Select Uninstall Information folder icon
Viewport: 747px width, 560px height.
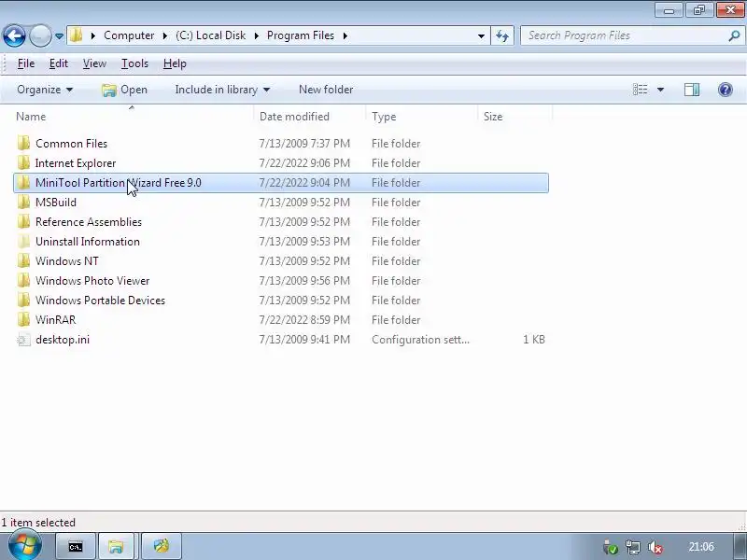pyautogui.click(x=23, y=242)
